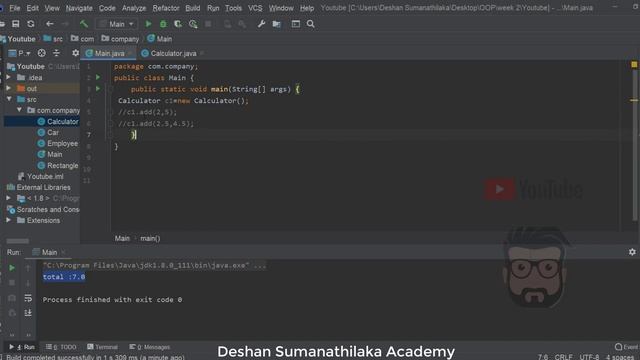Screen dimensions: 640x360
Task: Click the company breadcrumb in navigation bar
Action: coord(120,39)
